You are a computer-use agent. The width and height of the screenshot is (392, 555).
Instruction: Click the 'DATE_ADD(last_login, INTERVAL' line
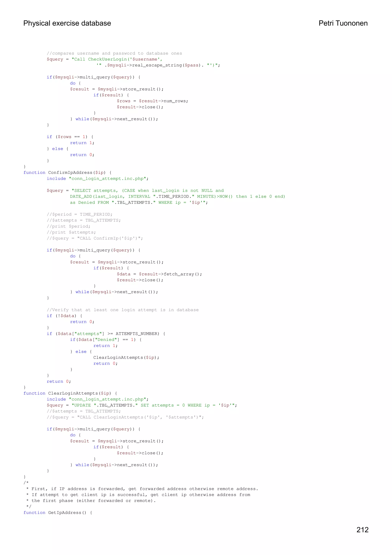tap(177, 196)
